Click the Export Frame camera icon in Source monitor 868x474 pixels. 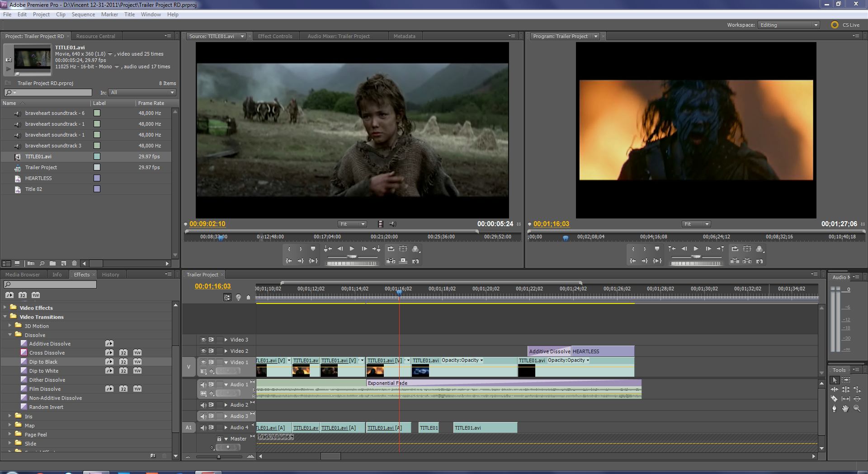[x=415, y=261]
